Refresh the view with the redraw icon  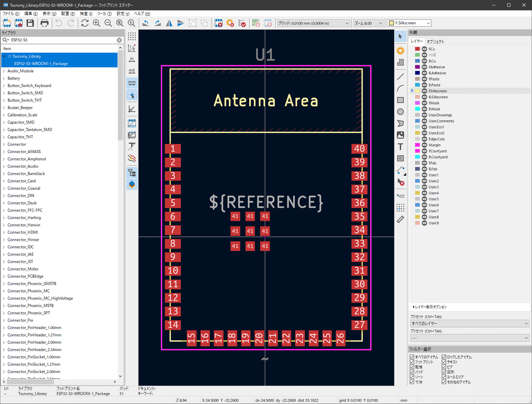tap(85, 23)
